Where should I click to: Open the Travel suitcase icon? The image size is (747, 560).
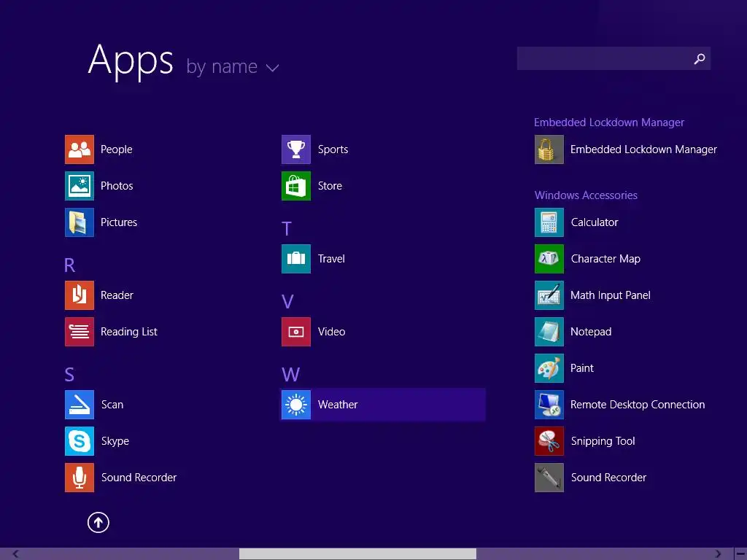coord(296,259)
